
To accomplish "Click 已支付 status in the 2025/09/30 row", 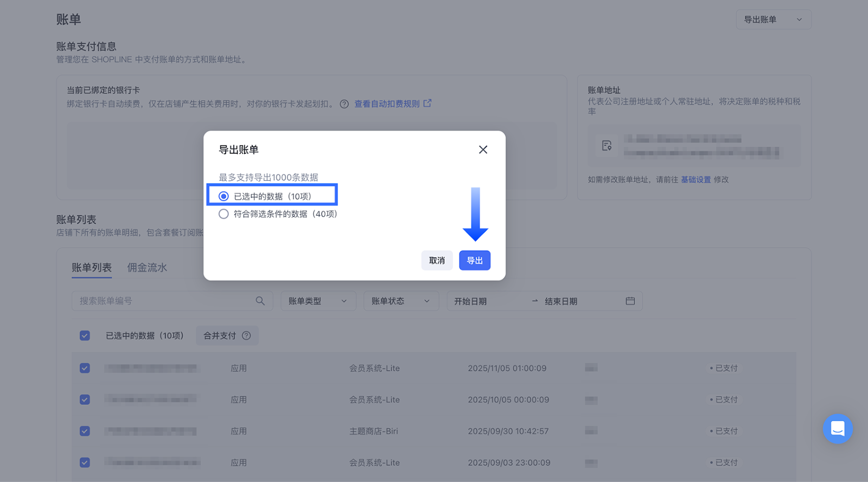I will (x=726, y=431).
